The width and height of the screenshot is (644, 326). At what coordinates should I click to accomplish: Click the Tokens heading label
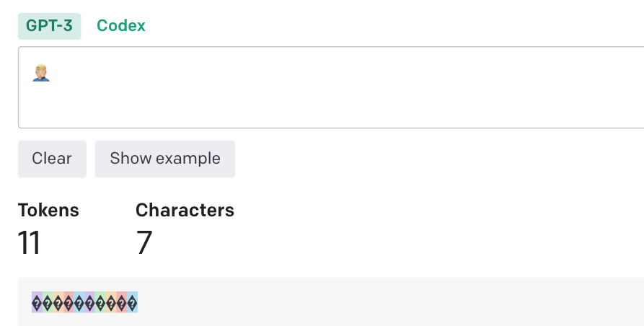[x=48, y=210]
